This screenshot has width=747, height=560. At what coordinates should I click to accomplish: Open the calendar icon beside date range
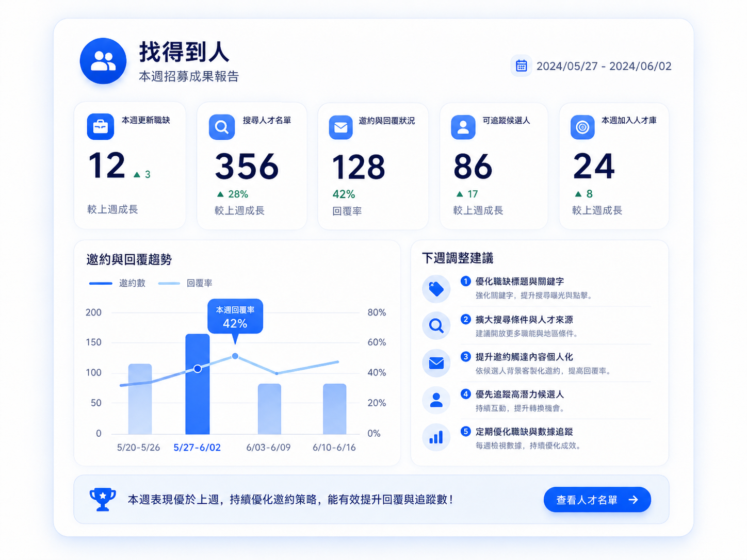tap(521, 66)
